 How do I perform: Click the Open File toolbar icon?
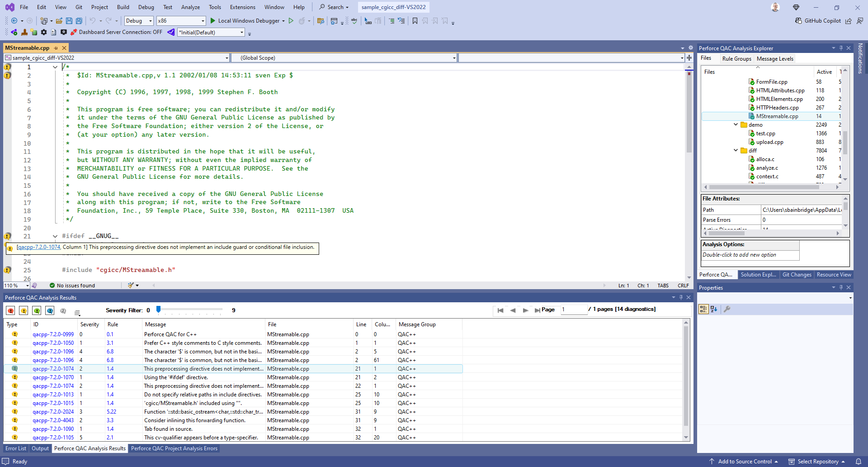click(x=59, y=21)
